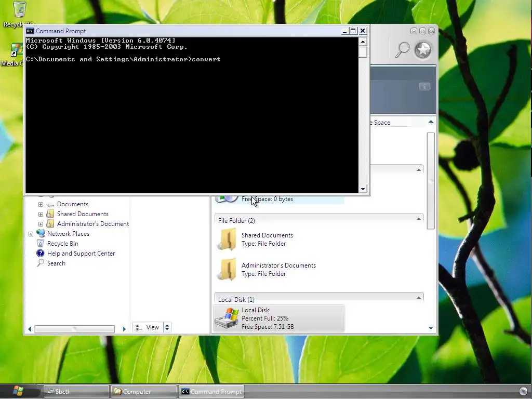Switch to Sbctl taskbar button
Image resolution: width=532 pixels, height=399 pixels.
coord(76,391)
